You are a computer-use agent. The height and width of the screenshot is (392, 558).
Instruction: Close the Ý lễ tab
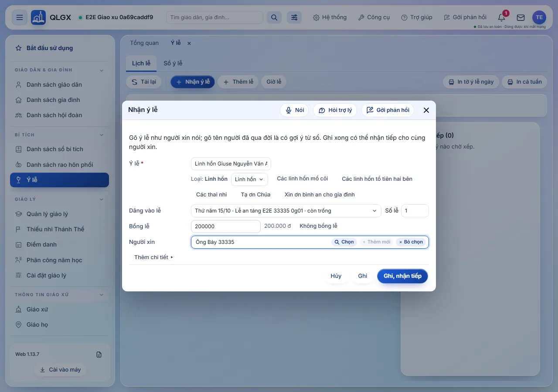189,43
